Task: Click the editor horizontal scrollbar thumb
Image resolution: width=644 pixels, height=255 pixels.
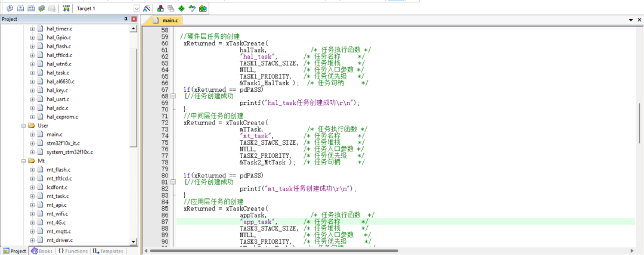Action: [274, 250]
